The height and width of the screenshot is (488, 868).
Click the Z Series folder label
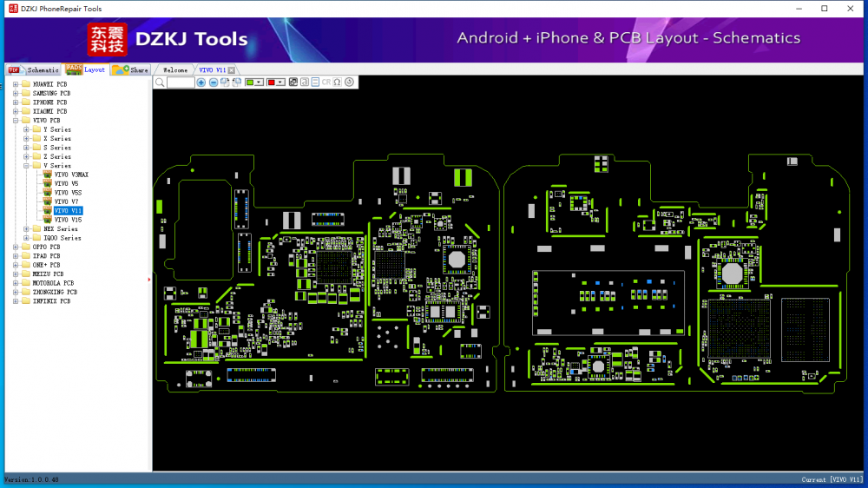click(57, 157)
